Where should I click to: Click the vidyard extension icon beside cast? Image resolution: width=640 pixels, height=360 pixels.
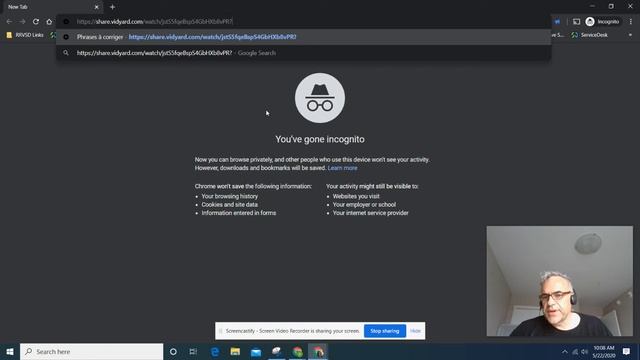tap(557, 22)
